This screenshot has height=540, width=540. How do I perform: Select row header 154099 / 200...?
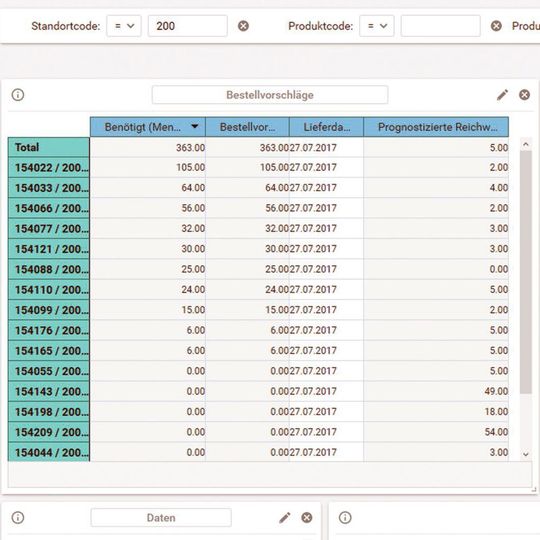click(x=49, y=310)
